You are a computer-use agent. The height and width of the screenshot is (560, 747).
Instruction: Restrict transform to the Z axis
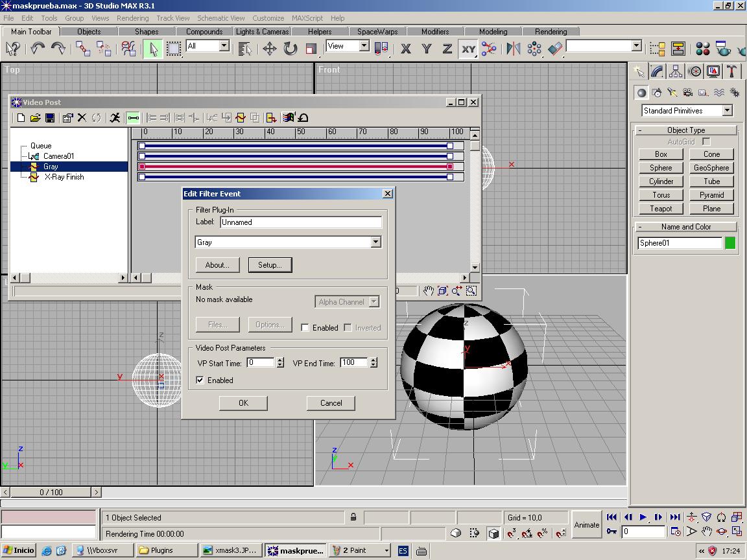tap(447, 49)
